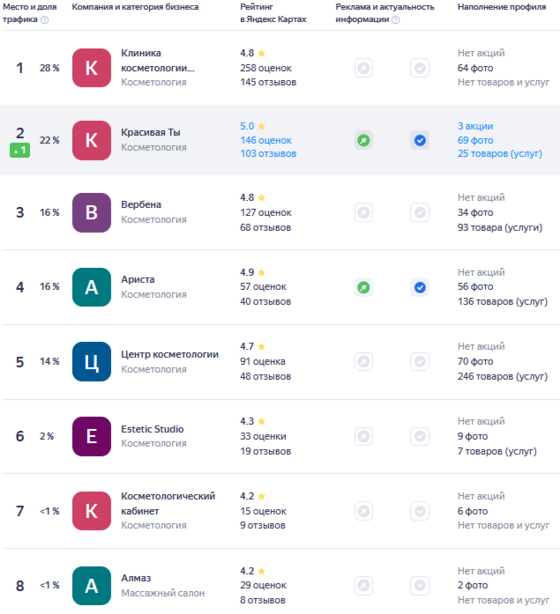Click the '64 фото' entry

[x=475, y=68]
